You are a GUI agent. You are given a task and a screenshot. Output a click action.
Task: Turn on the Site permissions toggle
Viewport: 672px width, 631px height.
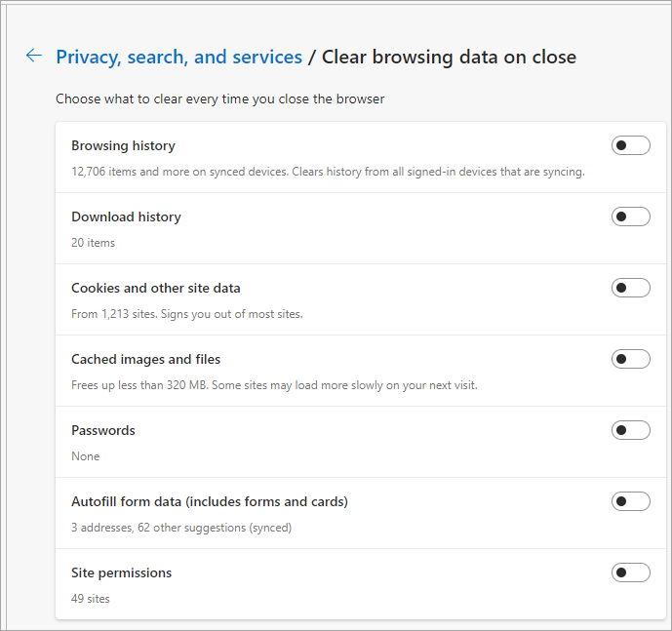[630, 572]
